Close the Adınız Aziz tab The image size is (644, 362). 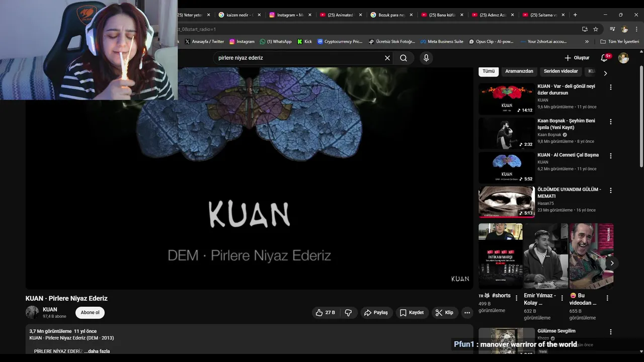click(513, 15)
